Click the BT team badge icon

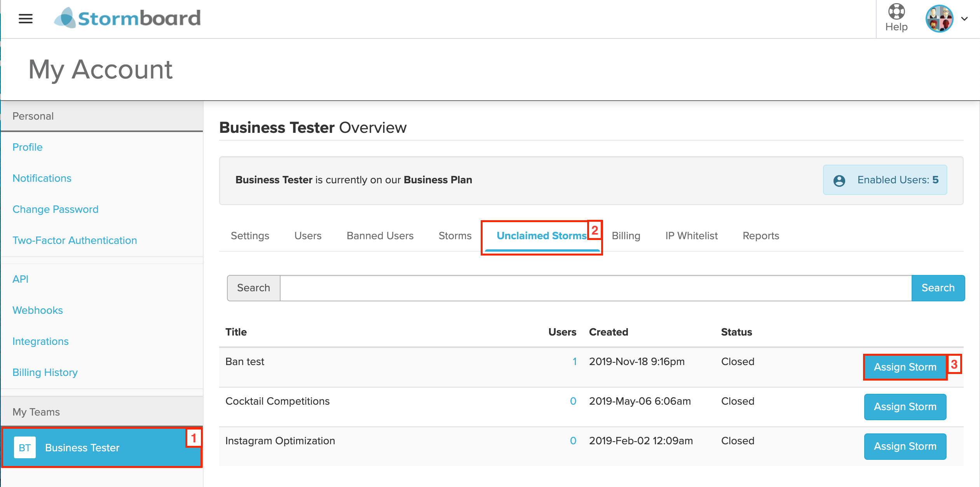tap(25, 447)
